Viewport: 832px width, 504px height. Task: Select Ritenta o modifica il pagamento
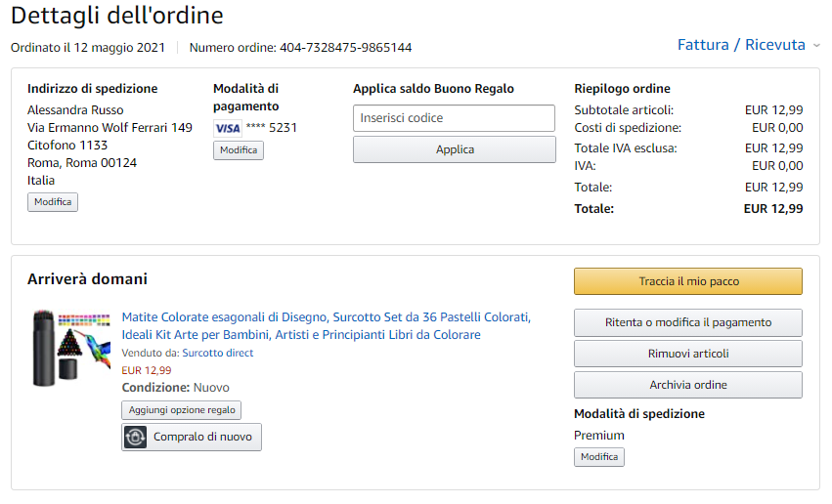[x=687, y=322]
